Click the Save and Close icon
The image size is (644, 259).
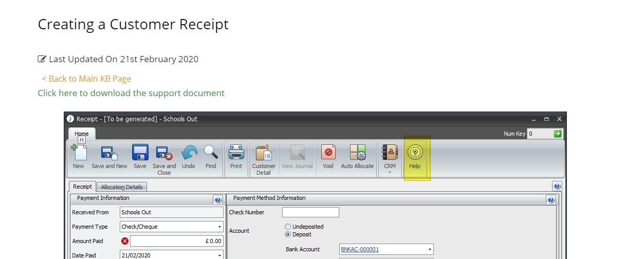(x=164, y=153)
